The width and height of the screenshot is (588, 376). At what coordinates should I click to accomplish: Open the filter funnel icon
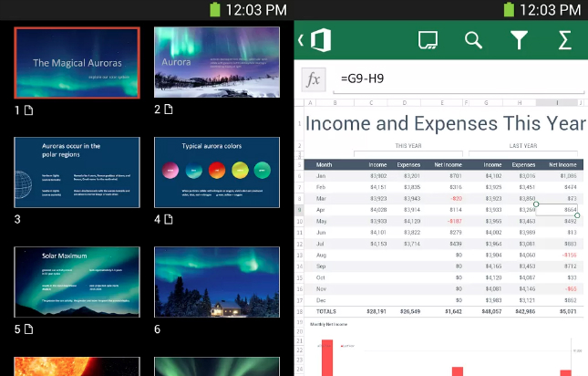519,40
